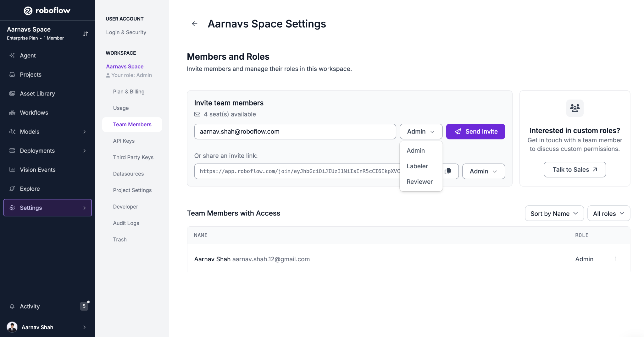Open the Aarnav Shah row three-dot menu
Image resolution: width=644 pixels, height=337 pixels.
(615, 259)
